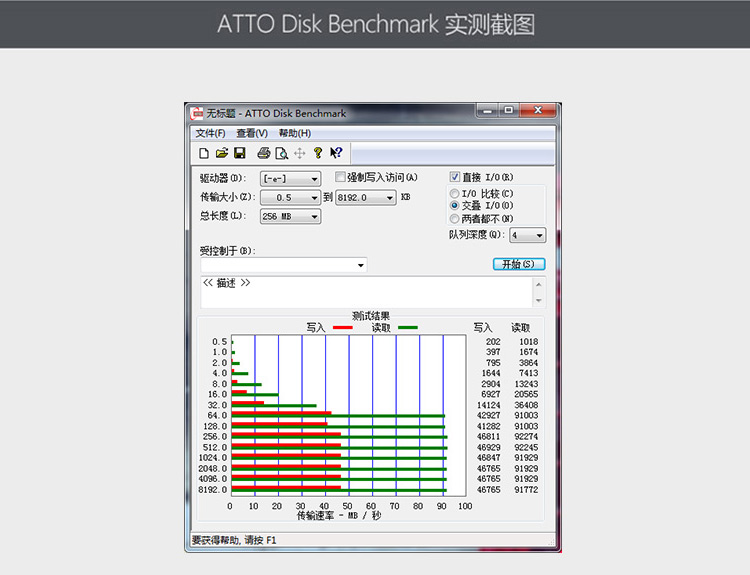The height and width of the screenshot is (575, 750).
Task: Click the read value 13243 in results
Action: coord(526,384)
